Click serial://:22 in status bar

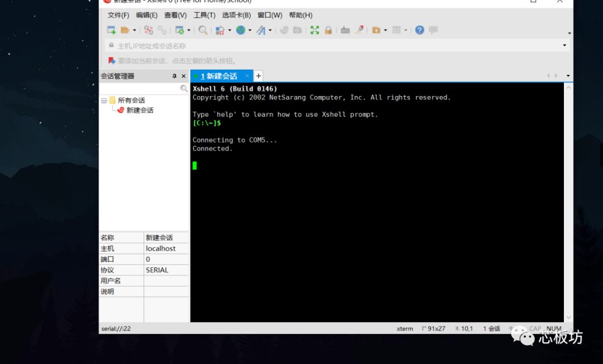coord(116,329)
